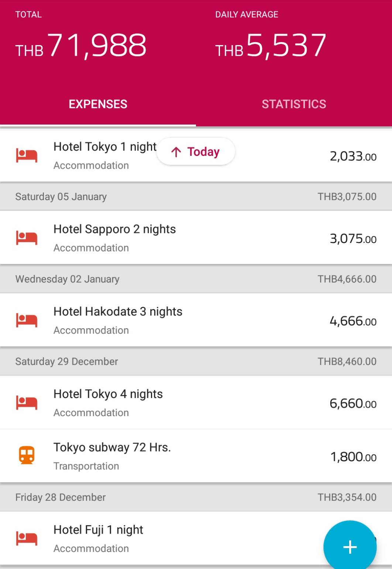
Task: Tap the bed icon beside Hotel Fuji 1 night
Action: click(27, 539)
